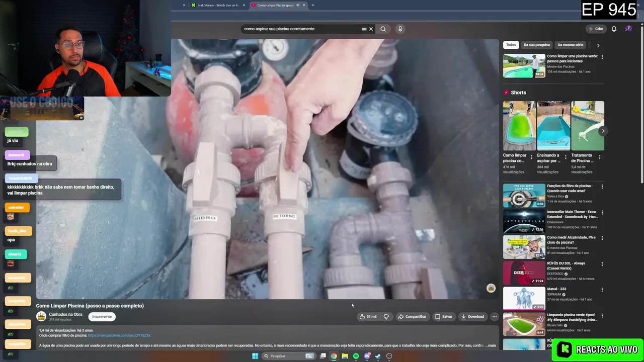Open 'Interstellar Main Theme' video thumbnail
644x362 pixels.
pos(524,221)
